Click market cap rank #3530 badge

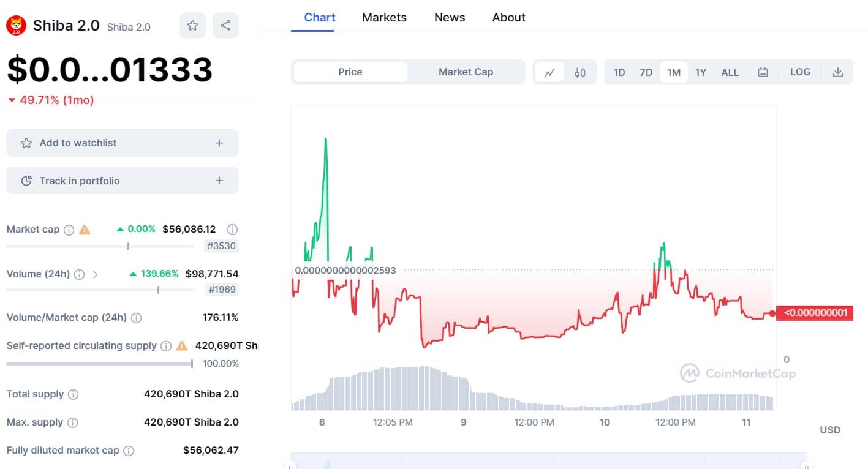click(222, 246)
